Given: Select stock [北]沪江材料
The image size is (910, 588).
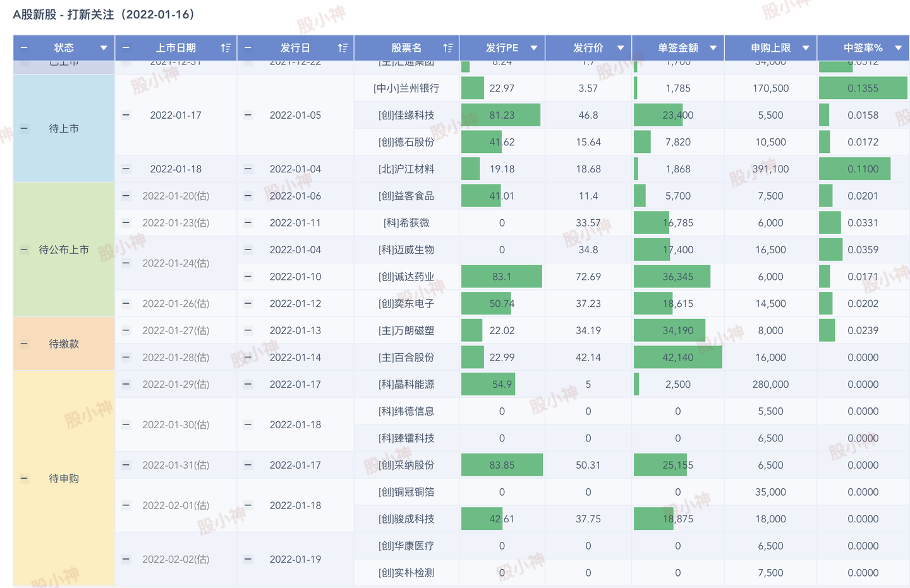Looking at the screenshot, I should (x=406, y=169).
